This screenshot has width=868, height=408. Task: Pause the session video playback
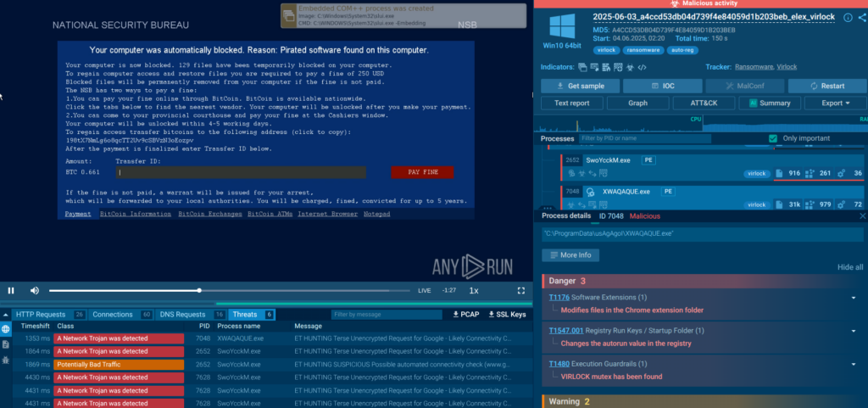click(11, 290)
